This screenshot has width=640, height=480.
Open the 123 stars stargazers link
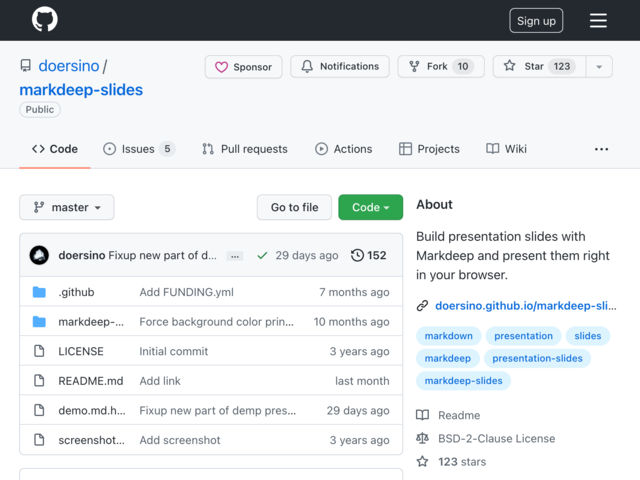click(462, 462)
